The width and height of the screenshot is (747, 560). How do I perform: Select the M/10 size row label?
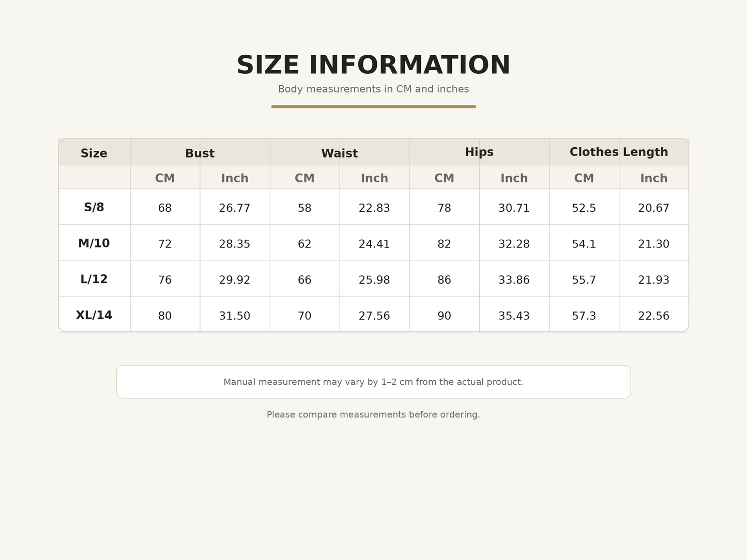click(94, 243)
